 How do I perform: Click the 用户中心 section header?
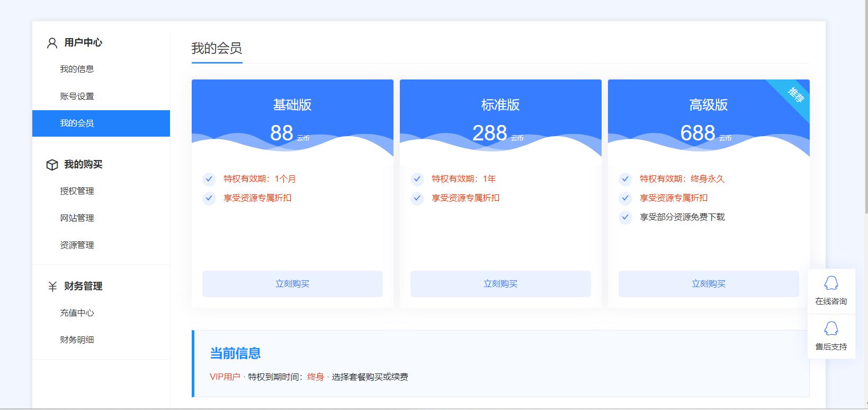[83, 42]
